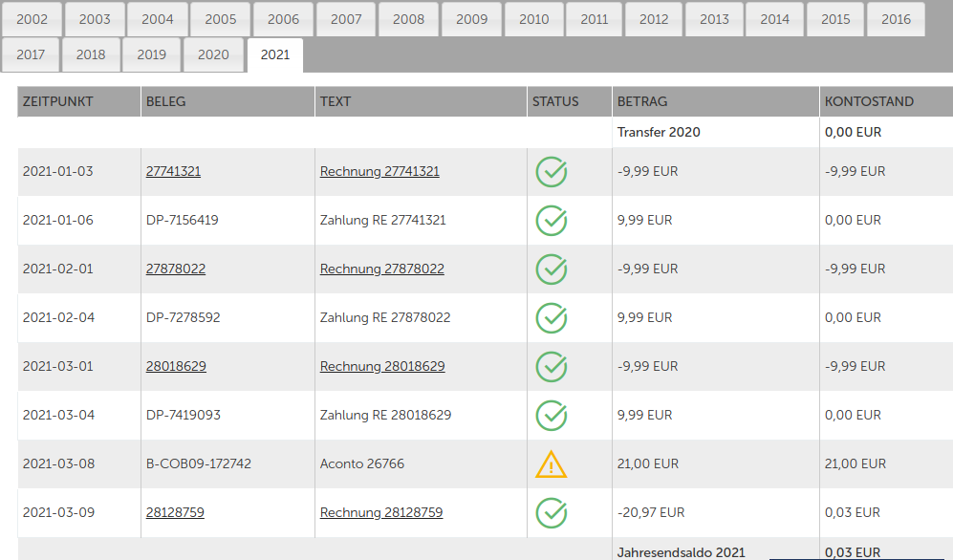The height and width of the screenshot is (560, 953).
Task: Click the ZEITPUNKT column header
Action: point(57,101)
